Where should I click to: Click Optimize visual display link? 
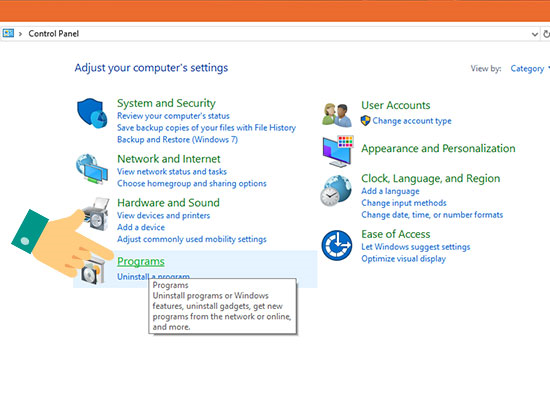[403, 259]
